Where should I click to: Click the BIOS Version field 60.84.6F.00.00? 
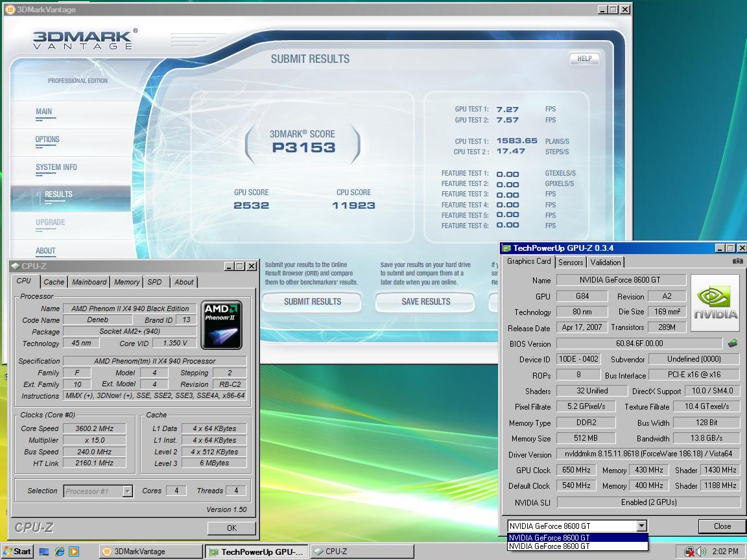(x=639, y=344)
